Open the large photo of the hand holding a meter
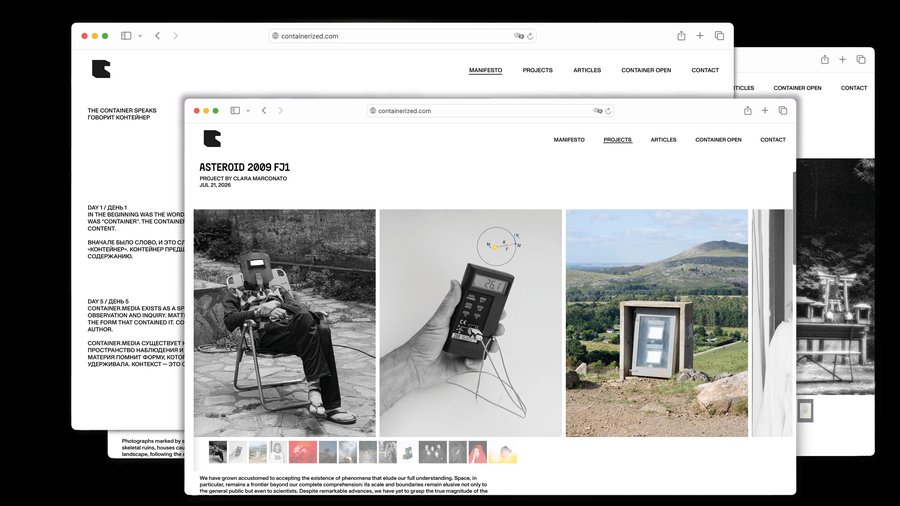This screenshot has height=506, width=900. point(471,323)
